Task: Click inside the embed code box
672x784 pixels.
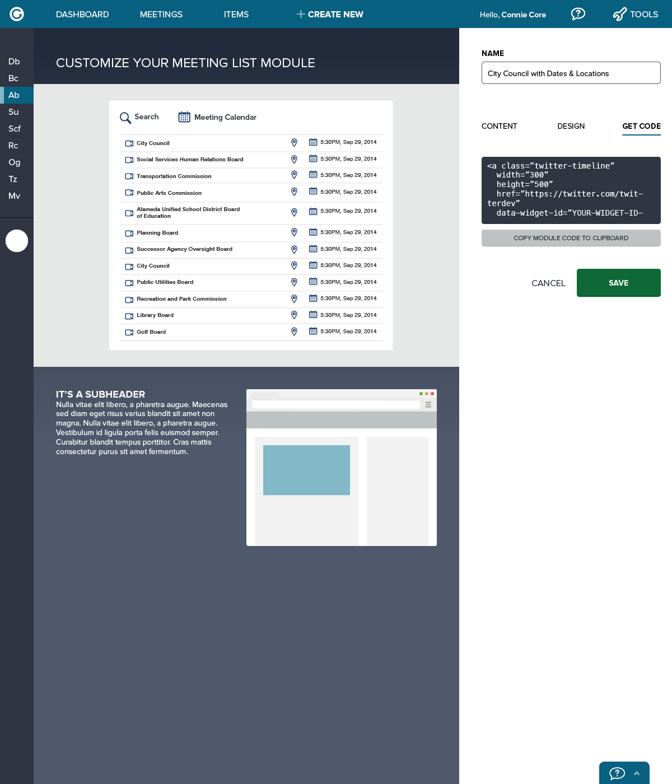Action: pyautogui.click(x=571, y=190)
